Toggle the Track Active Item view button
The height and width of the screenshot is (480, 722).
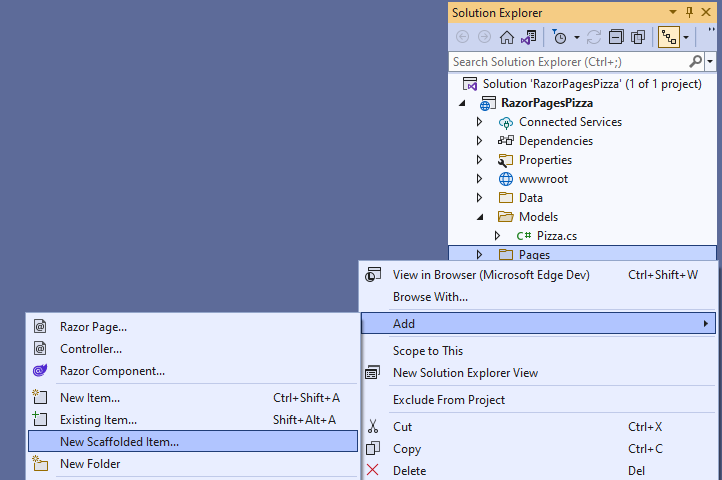coord(669,37)
